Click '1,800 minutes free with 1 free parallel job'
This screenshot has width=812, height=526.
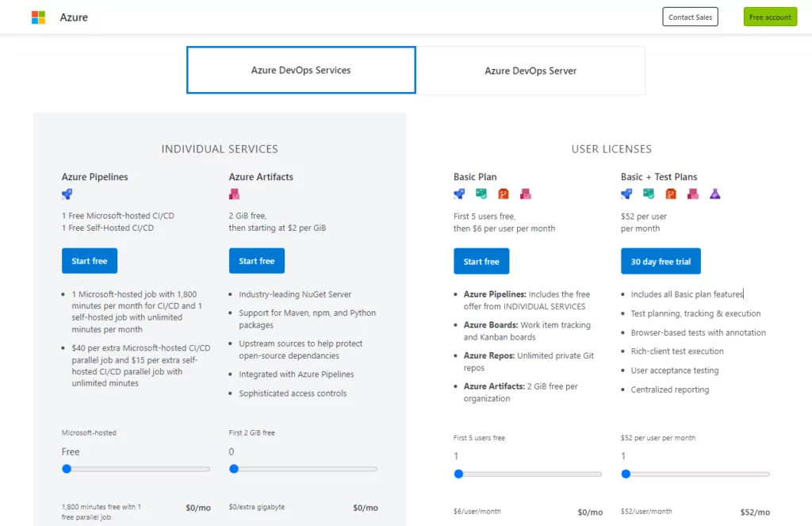[101, 512]
